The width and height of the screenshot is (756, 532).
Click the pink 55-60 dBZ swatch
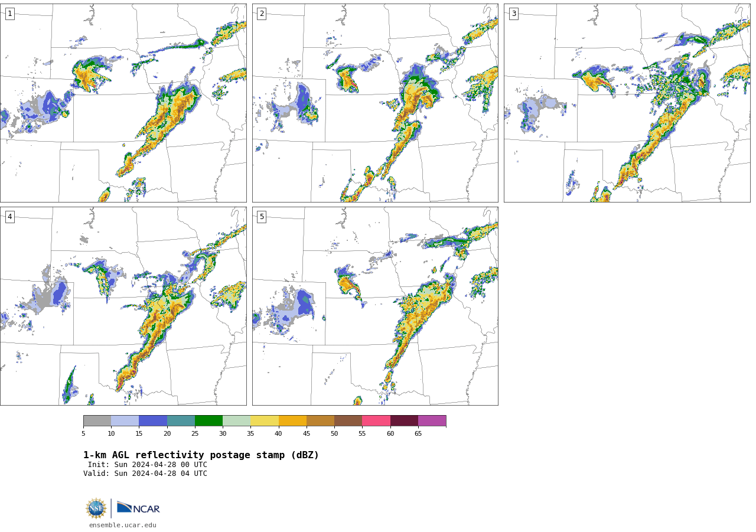coord(376,421)
